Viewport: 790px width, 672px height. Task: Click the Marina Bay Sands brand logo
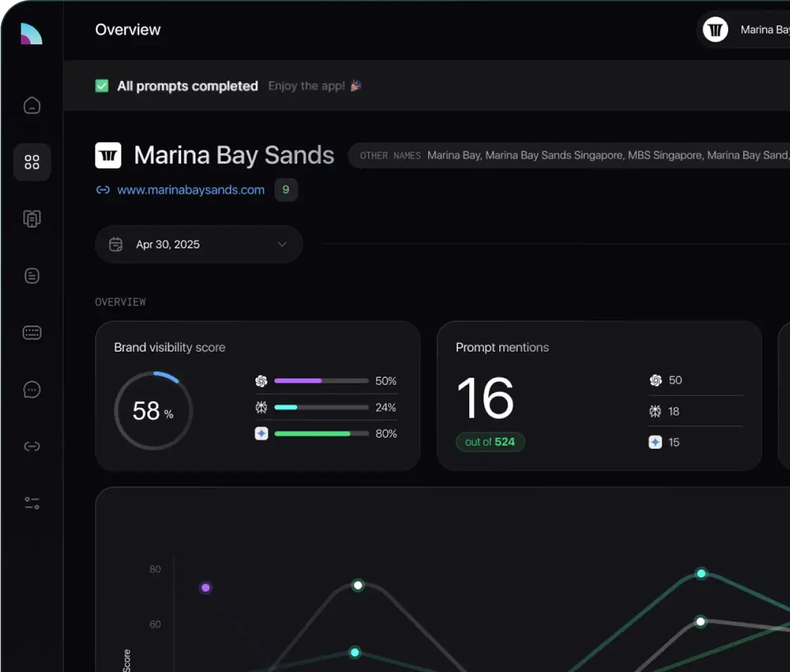[108, 155]
